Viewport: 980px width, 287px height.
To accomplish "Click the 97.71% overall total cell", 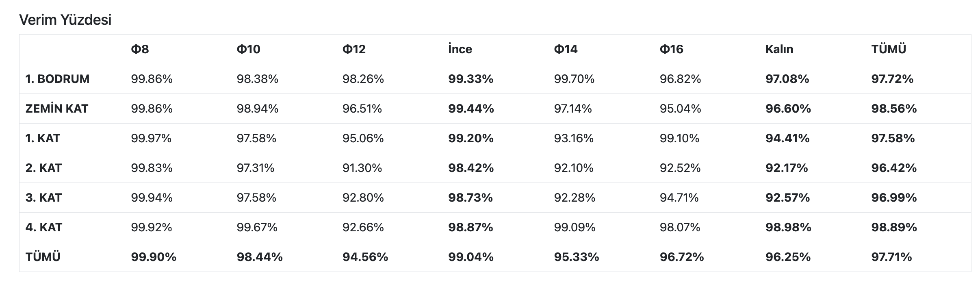I will [x=891, y=257].
